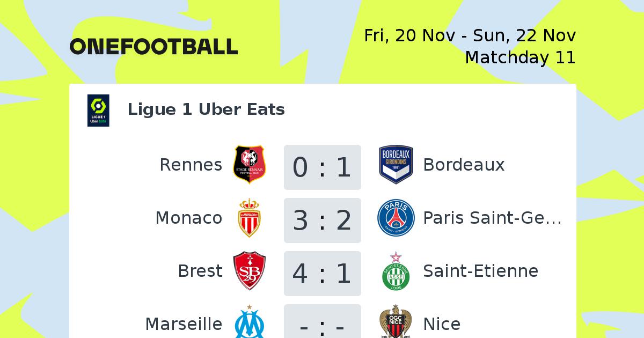Click the Ligue 1 Uber Eats league logo
This screenshot has width=644, height=338.
coord(98,110)
